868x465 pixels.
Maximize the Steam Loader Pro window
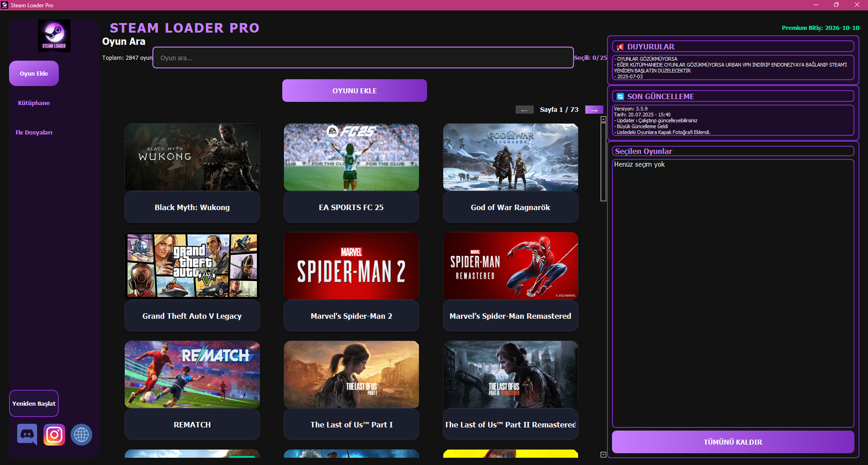(x=836, y=5)
